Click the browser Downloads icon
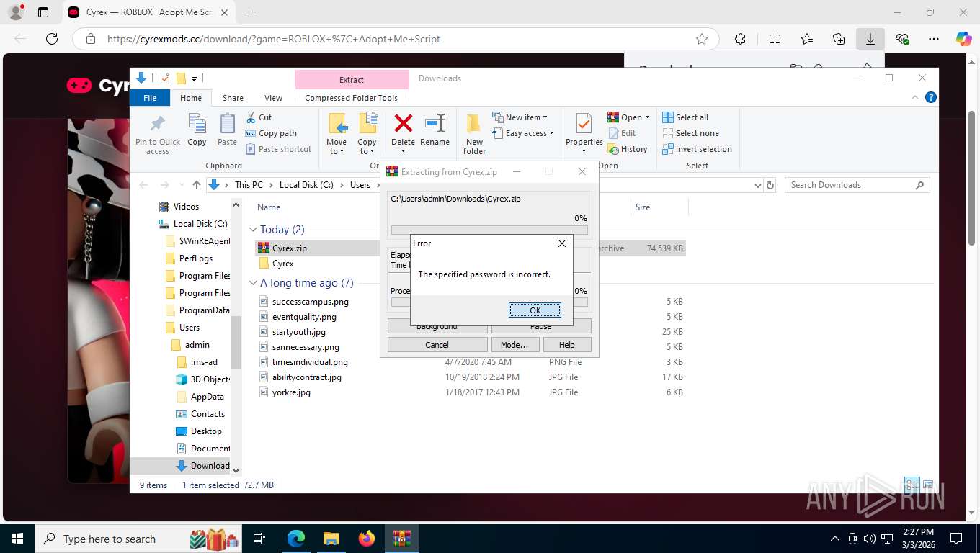 tap(870, 39)
